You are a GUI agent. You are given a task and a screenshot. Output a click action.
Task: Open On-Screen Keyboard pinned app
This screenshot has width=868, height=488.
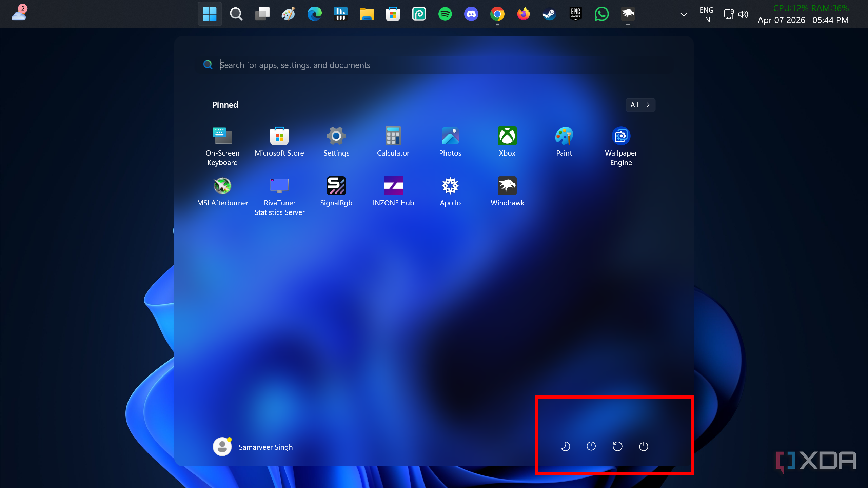pyautogui.click(x=222, y=146)
